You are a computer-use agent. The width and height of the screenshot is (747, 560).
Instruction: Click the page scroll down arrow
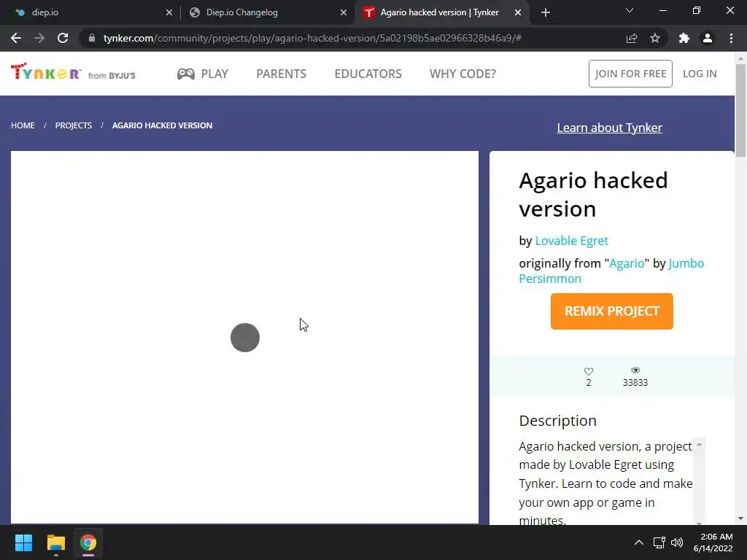(x=740, y=518)
